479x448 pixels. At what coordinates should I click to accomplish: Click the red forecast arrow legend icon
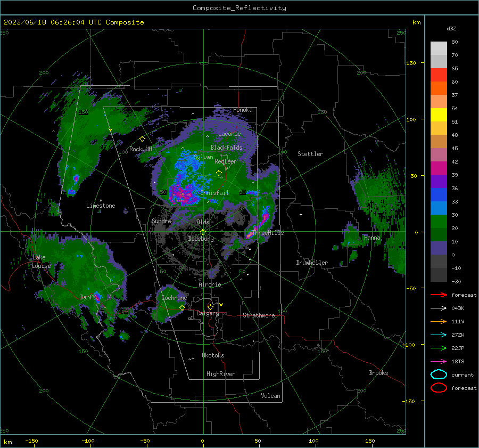[x=439, y=295]
